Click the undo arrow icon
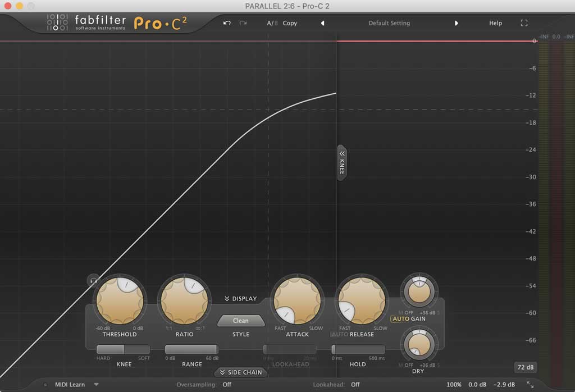 227,23
